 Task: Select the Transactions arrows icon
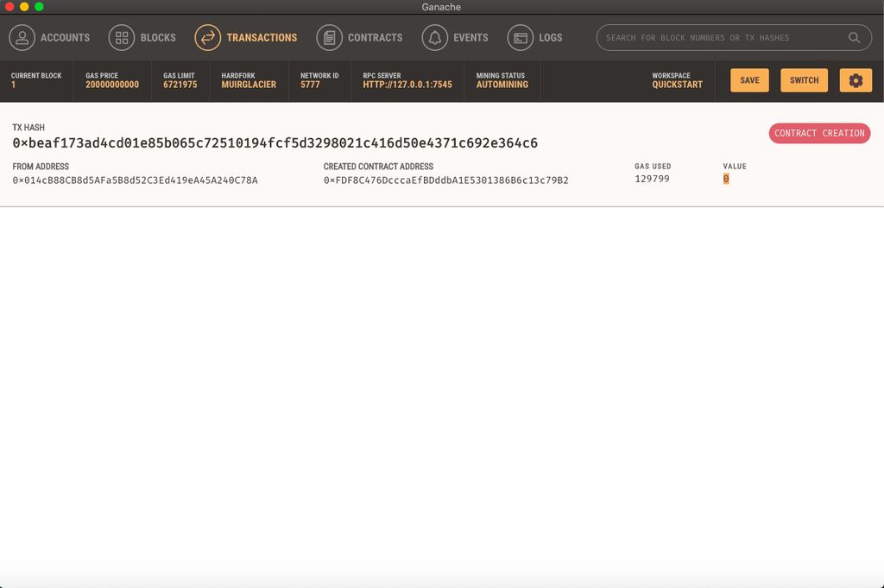[x=208, y=38]
